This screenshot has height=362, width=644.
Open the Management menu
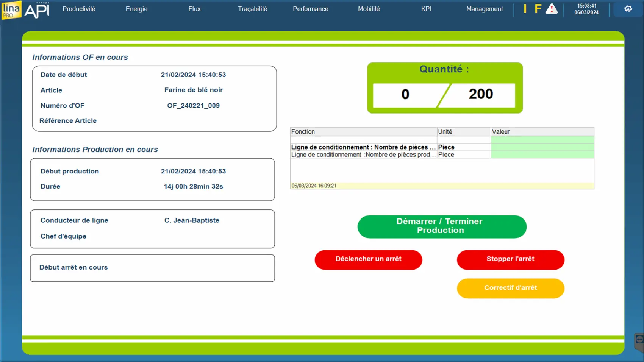[x=484, y=9]
